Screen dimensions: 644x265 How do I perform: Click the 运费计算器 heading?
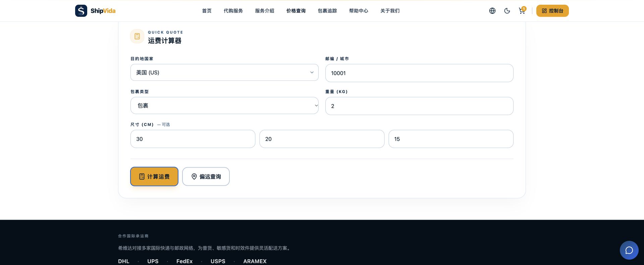(x=165, y=41)
